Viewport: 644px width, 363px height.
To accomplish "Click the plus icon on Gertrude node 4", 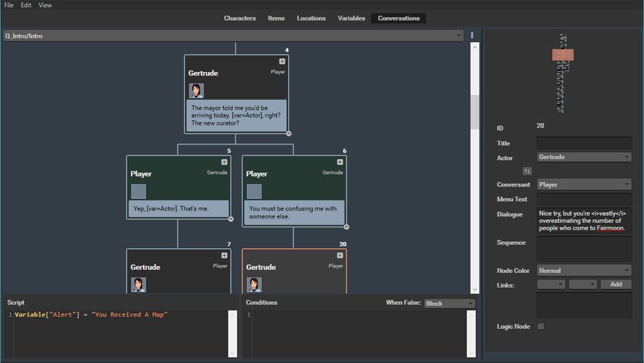I will click(x=282, y=62).
